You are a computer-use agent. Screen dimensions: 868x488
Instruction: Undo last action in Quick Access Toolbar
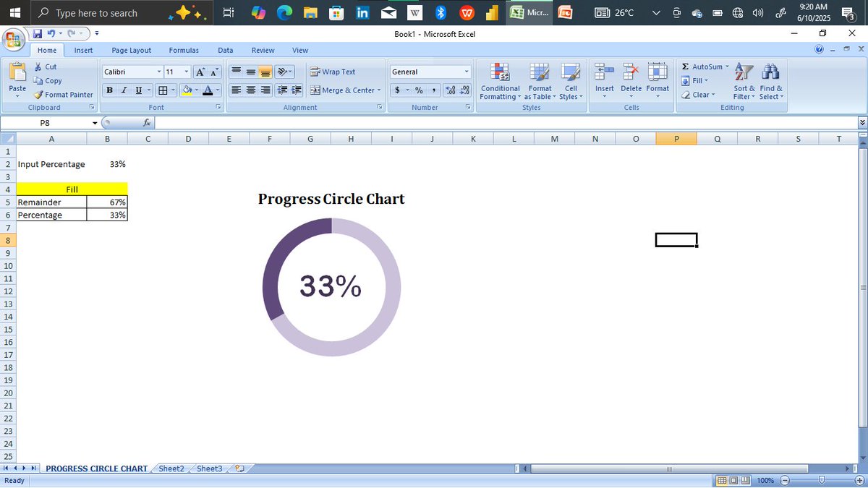click(51, 33)
